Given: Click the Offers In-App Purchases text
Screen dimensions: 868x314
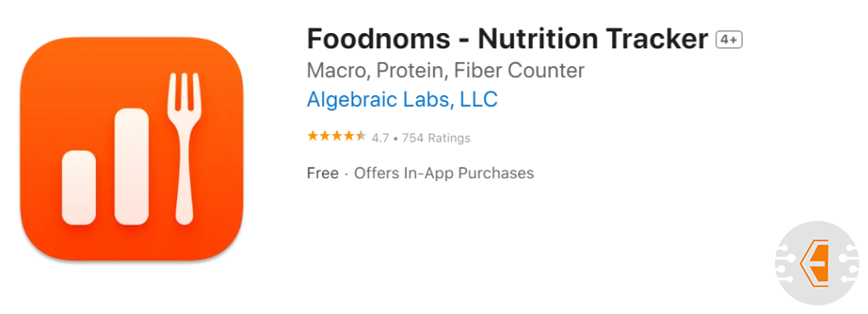Looking at the screenshot, I should pyautogui.click(x=444, y=174).
